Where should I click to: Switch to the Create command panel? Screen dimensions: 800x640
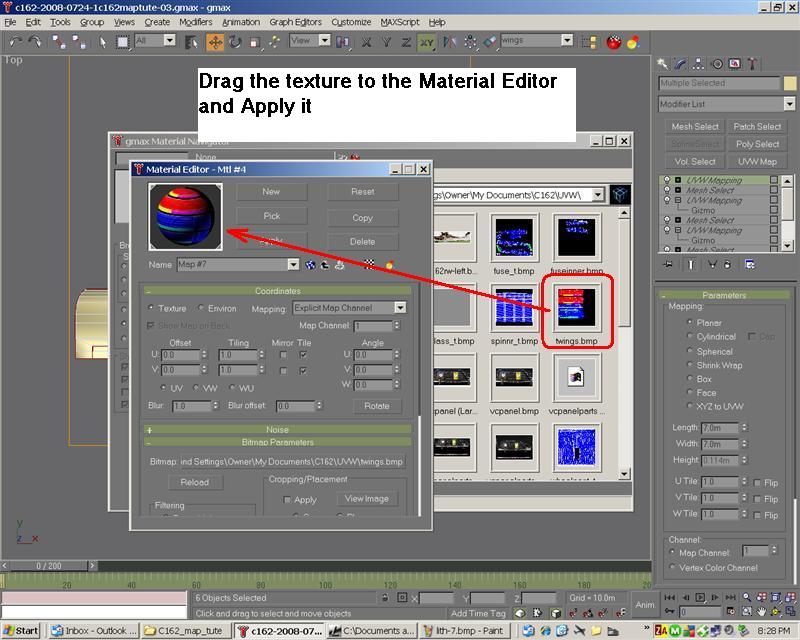coord(663,64)
